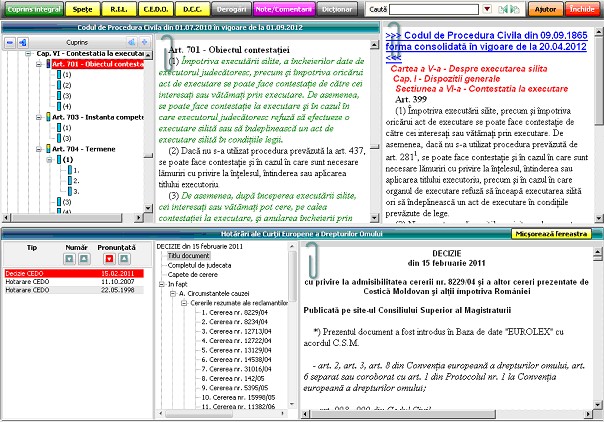604x422 pixels.
Task: Select Art. 703 - Instanta competenta item
Action: 98,117
